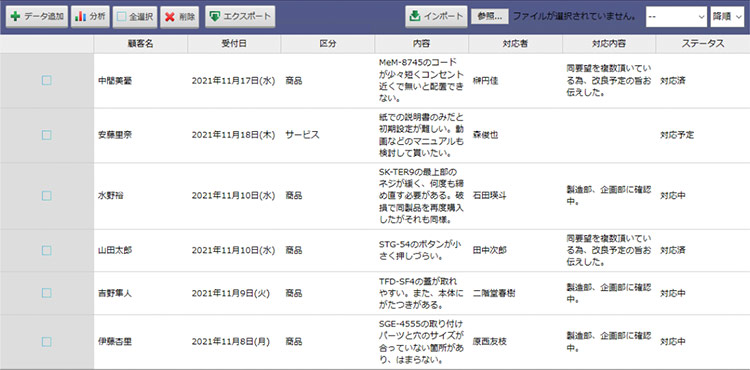Click the 受付日 column header
The image size is (750, 370).
(234, 44)
